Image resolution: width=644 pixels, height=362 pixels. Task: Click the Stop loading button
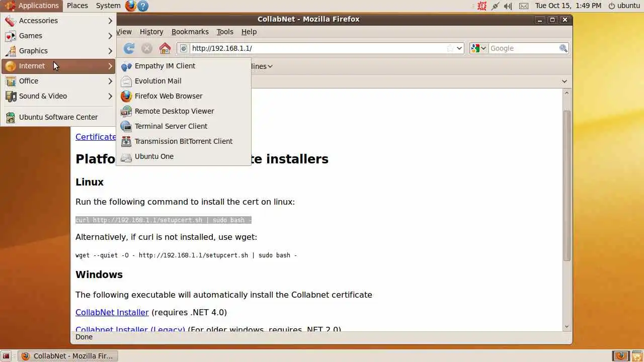147,48
